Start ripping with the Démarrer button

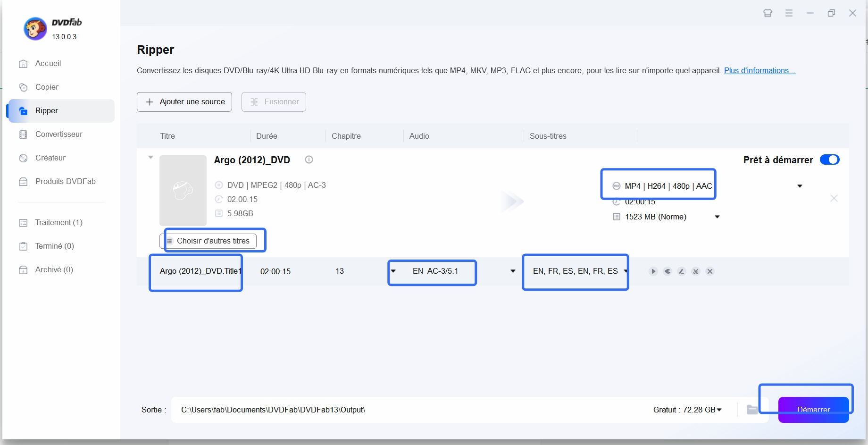[x=813, y=410]
